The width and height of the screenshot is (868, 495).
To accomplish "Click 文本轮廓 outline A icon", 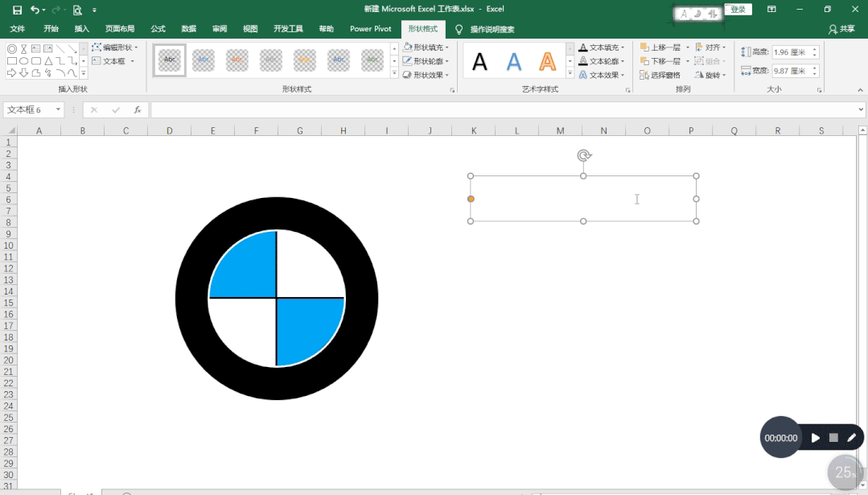I will click(x=583, y=61).
